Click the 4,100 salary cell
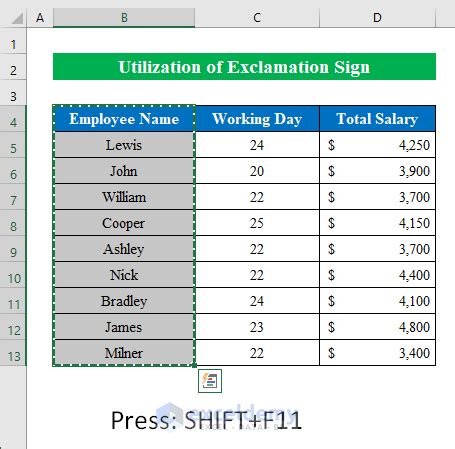Image resolution: width=455 pixels, height=449 pixels. [377, 301]
